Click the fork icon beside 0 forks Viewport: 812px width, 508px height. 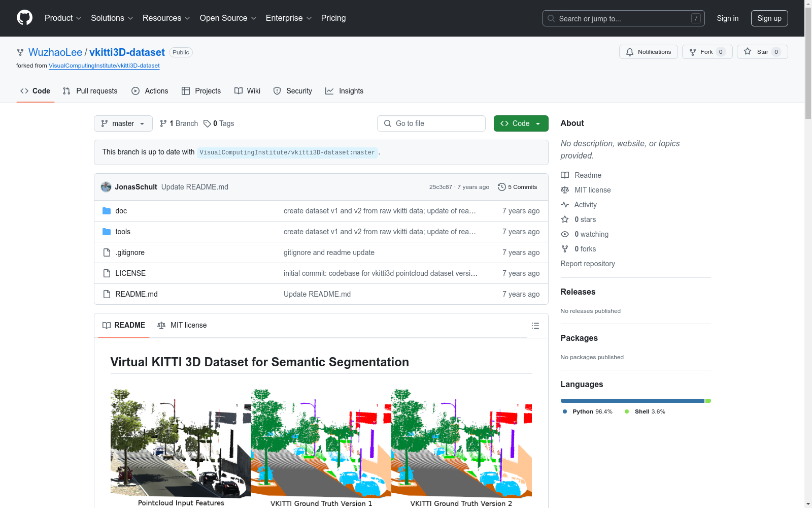[x=565, y=249]
